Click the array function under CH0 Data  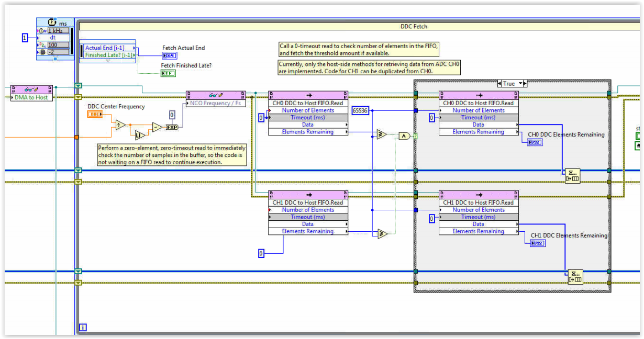(572, 176)
